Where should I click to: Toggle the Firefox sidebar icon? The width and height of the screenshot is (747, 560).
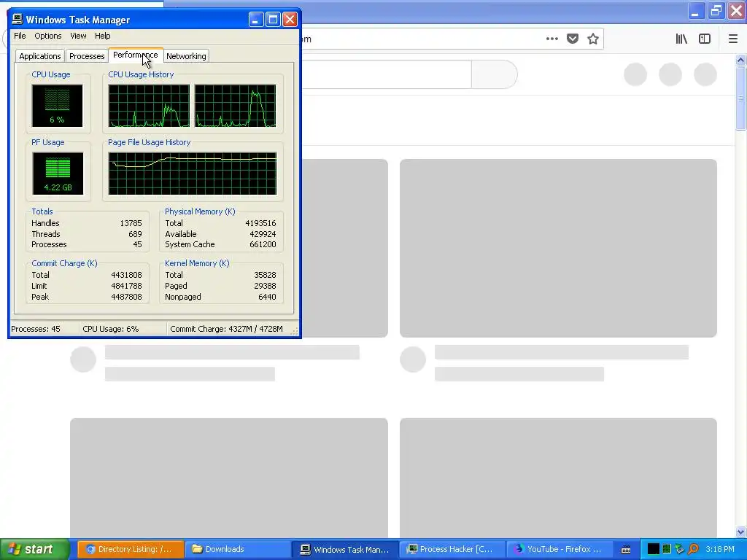pyautogui.click(x=705, y=39)
